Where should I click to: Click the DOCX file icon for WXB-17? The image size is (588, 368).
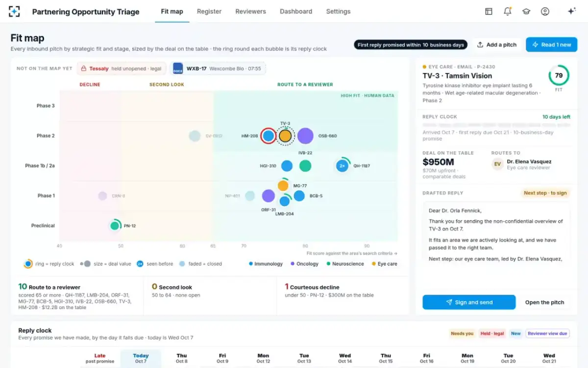pyautogui.click(x=178, y=68)
